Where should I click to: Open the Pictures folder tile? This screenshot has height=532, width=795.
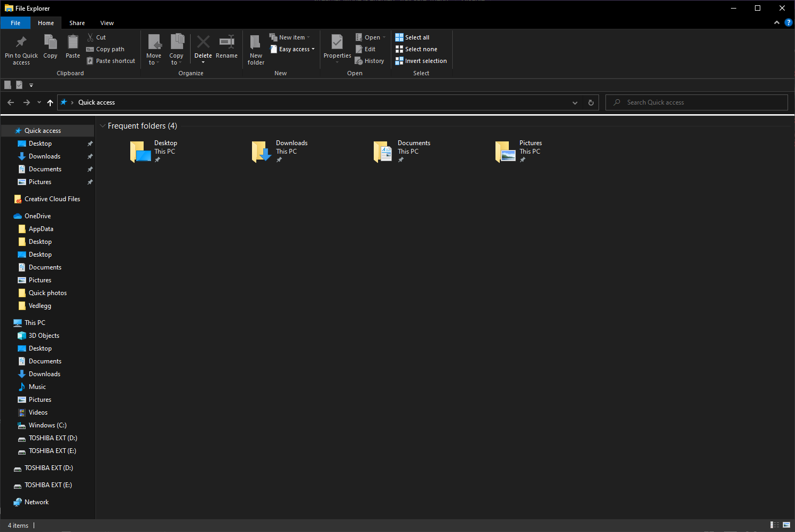tap(519, 151)
